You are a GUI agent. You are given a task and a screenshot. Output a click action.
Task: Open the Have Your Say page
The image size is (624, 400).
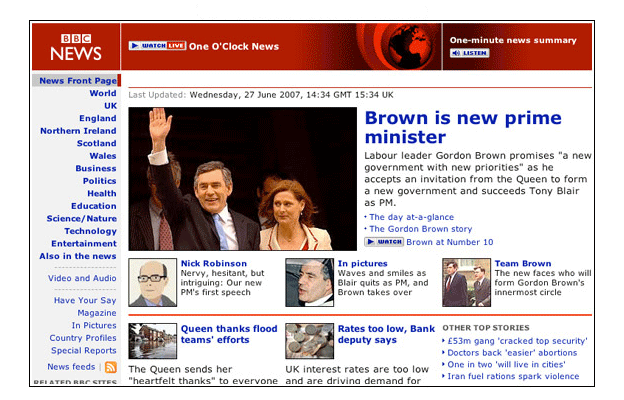(x=85, y=300)
